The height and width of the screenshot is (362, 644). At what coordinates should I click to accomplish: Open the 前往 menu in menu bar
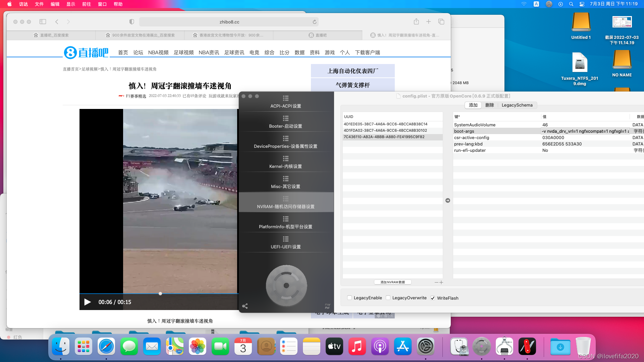pos(86,4)
